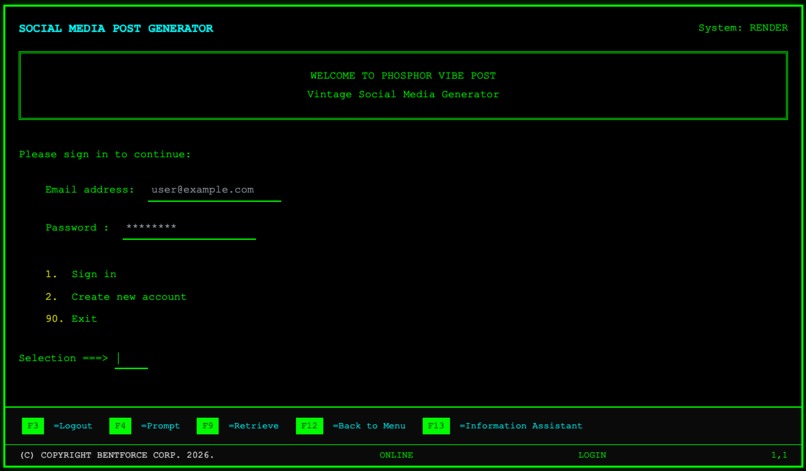Choose option 2 Create new account
This screenshot has width=806, height=471.
116,297
